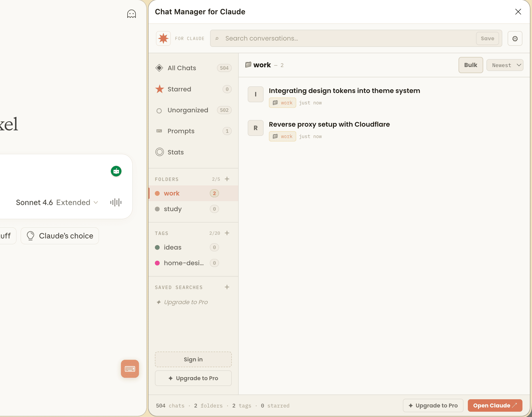Open the Newest sort dropdown

click(505, 65)
